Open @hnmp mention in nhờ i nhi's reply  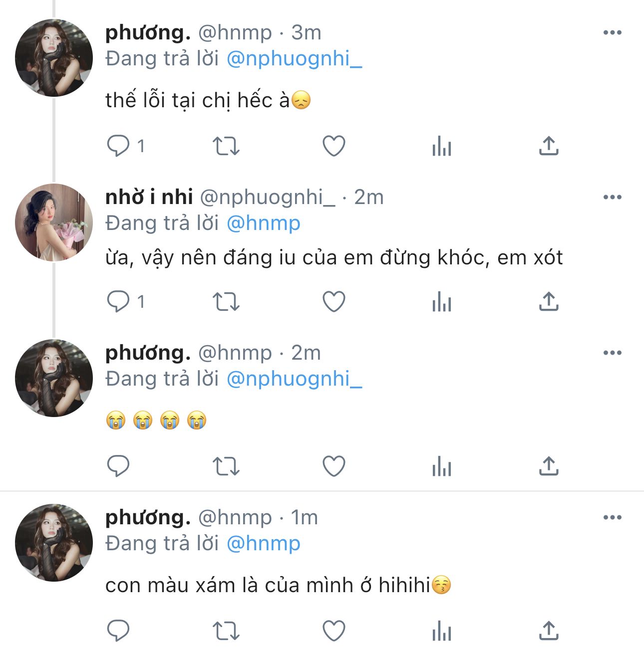[x=264, y=223]
